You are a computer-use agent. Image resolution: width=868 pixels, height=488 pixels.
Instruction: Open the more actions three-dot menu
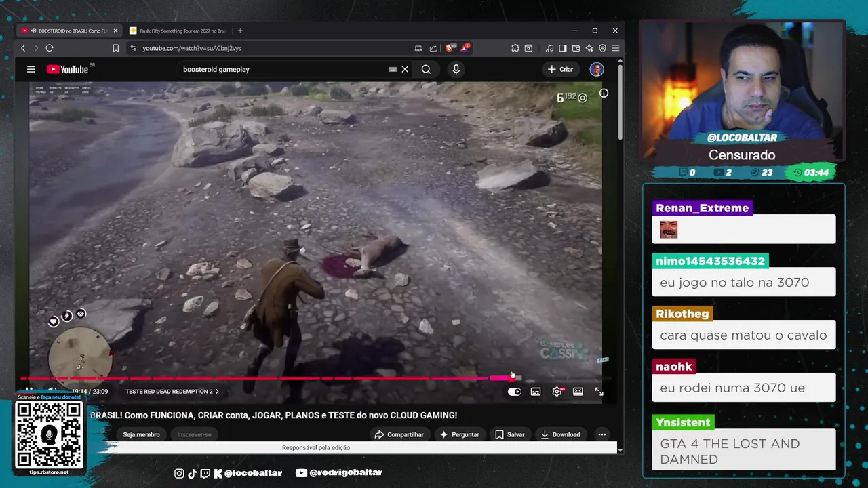pos(601,434)
